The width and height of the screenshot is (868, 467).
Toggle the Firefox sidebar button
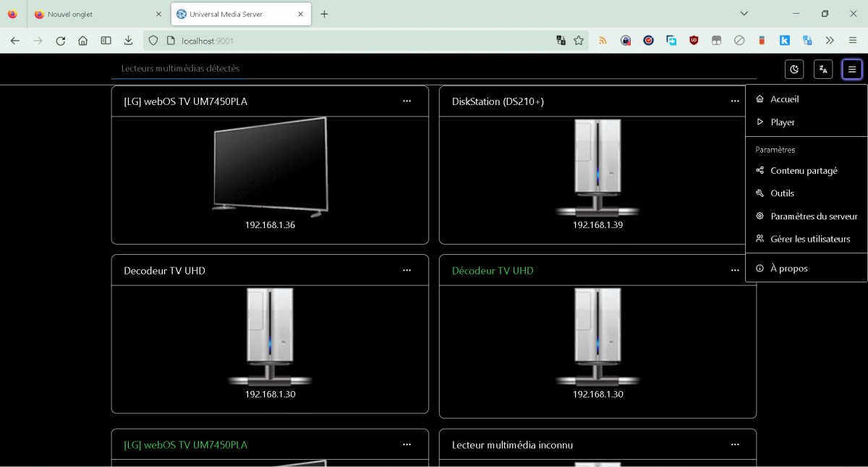[106, 41]
